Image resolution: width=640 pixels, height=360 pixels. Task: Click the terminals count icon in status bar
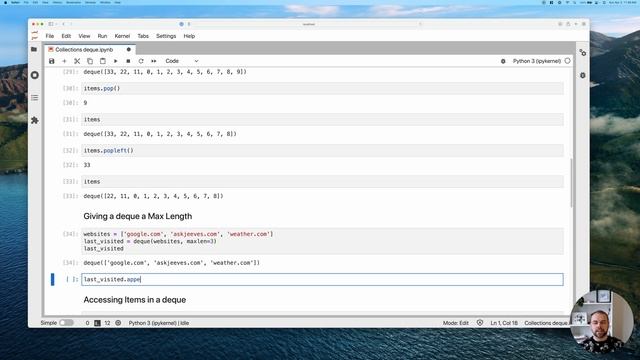pos(97,323)
